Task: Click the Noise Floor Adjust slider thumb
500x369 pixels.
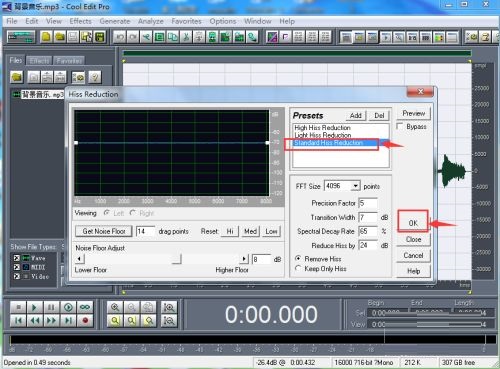Action: point(177,259)
